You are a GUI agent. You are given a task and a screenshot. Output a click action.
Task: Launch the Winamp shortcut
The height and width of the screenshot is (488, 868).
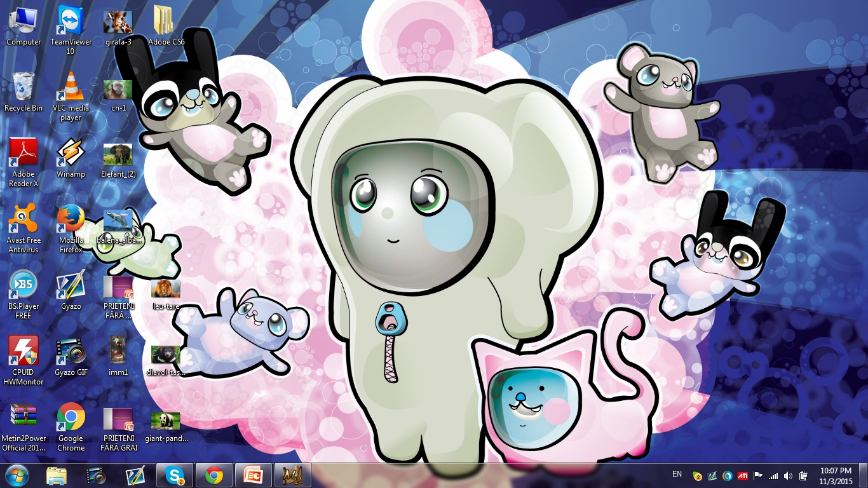tap(71, 158)
